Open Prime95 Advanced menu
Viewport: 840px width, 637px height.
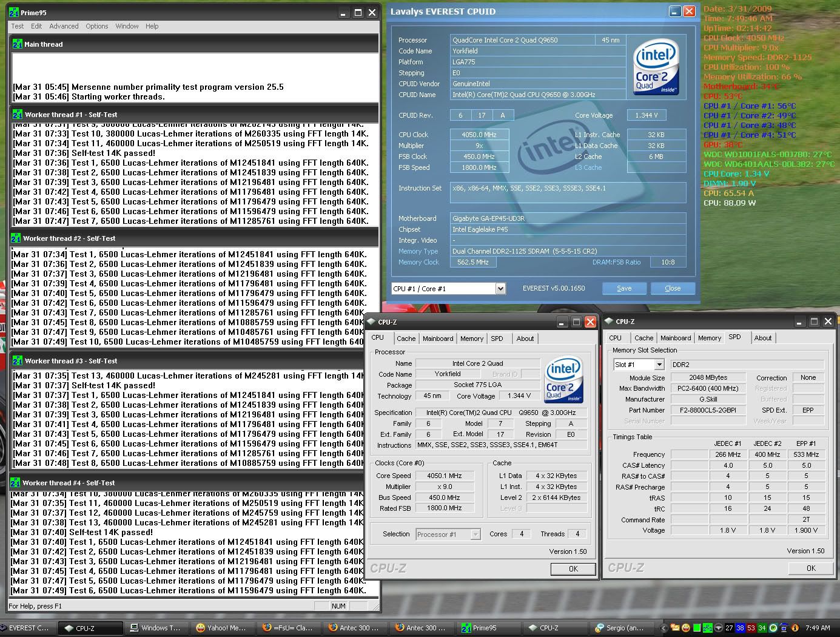[x=64, y=26]
